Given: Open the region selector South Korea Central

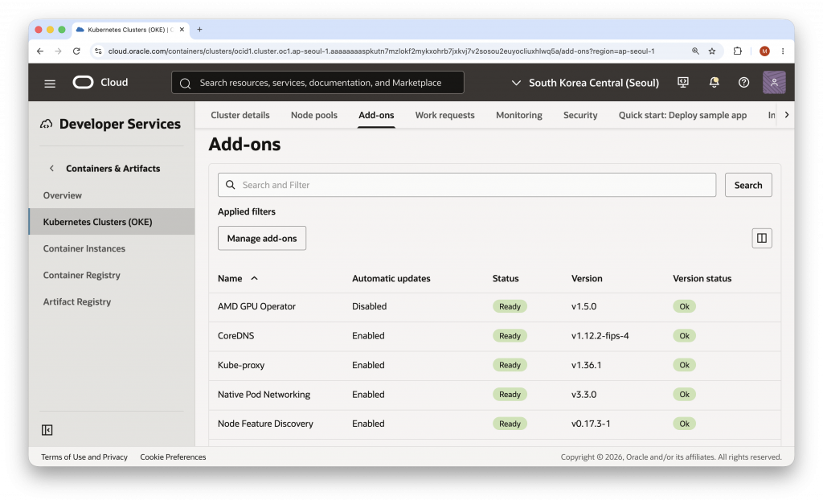Looking at the screenshot, I should [585, 83].
